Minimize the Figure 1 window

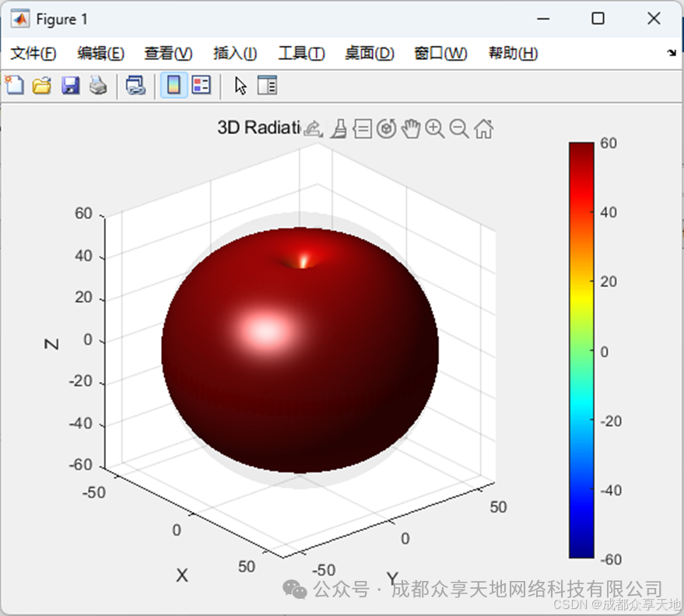tap(543, 19)
